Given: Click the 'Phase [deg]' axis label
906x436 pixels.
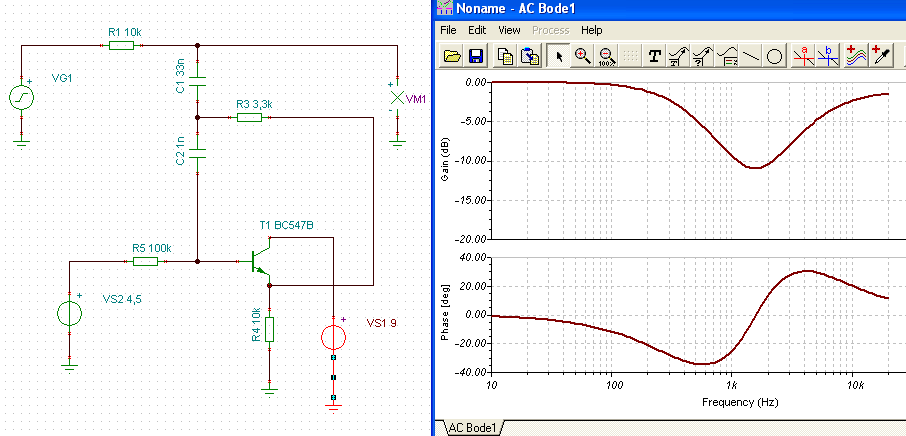Looking at the screenshot, I should [444, 314].
